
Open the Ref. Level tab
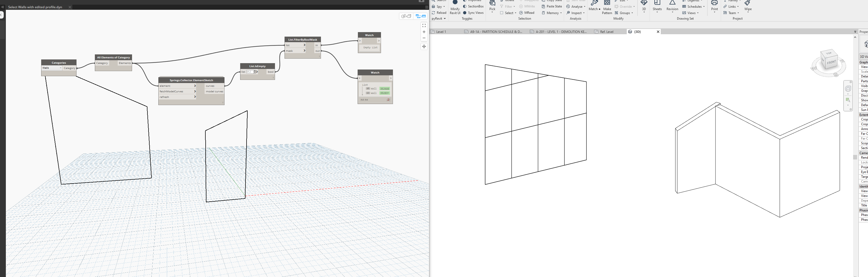click(607, 31)
